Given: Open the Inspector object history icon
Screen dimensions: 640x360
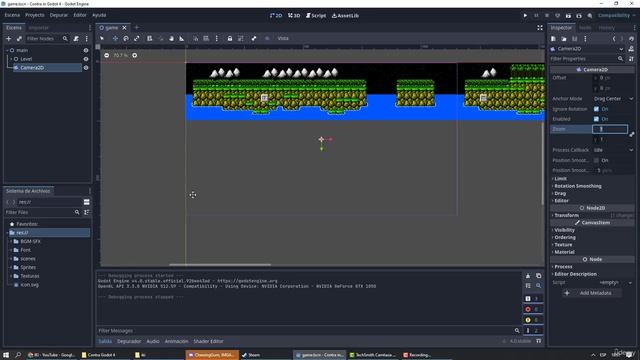Looking at the screenshot, I should click(x=631, y=39).
